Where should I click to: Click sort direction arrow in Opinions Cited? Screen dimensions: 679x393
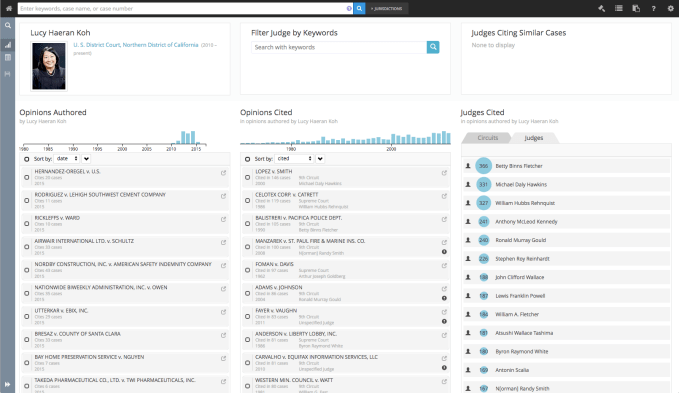tap(320, 159)
